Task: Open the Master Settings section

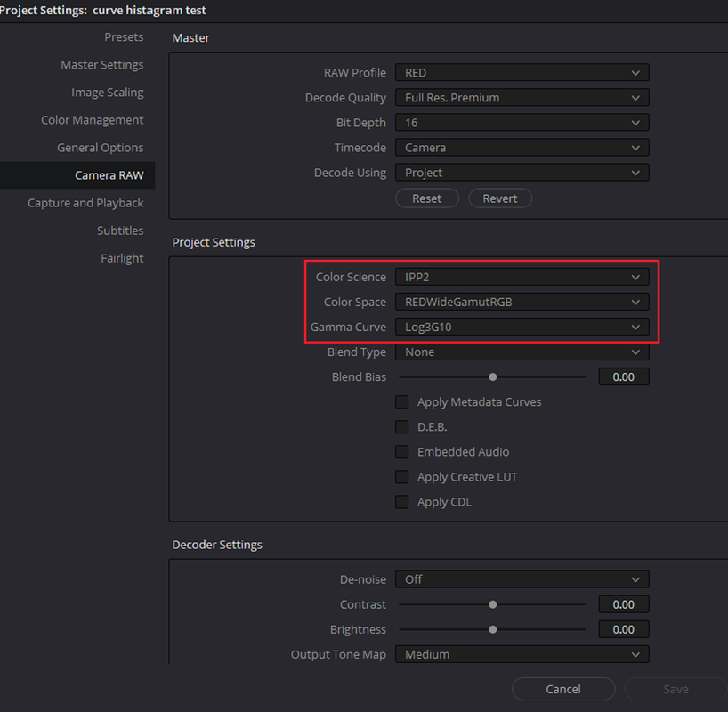Action: [102, 65]
